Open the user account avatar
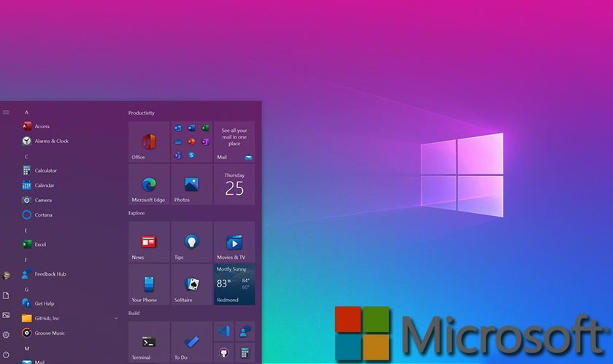613x364 pixels. pyautogui.click(x=6, y=276)
